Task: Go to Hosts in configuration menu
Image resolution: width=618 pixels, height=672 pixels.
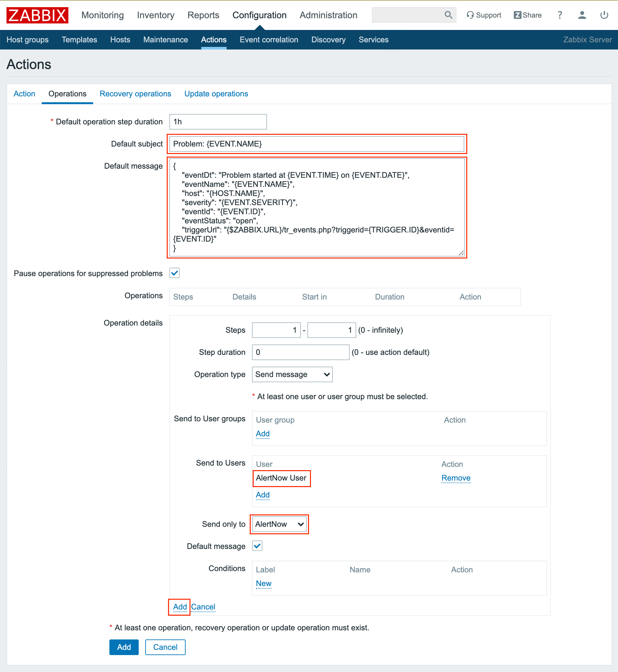Action: [x=120, y=40]
